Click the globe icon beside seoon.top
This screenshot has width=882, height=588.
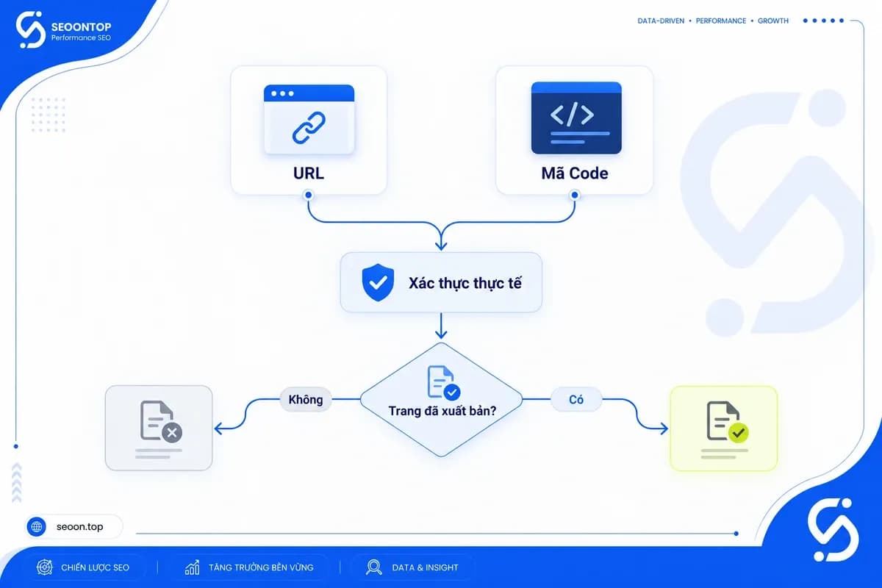[x=37, y=527]
